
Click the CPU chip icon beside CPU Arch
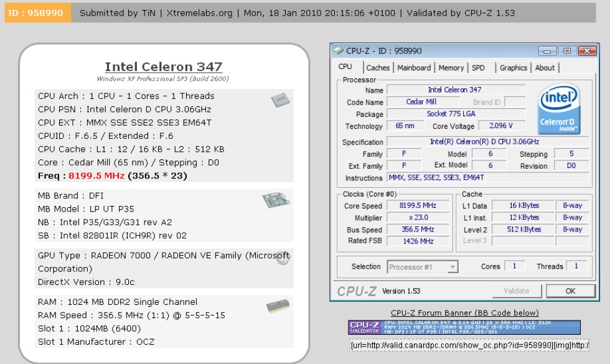pyautogui.click(x=281, y=100)
